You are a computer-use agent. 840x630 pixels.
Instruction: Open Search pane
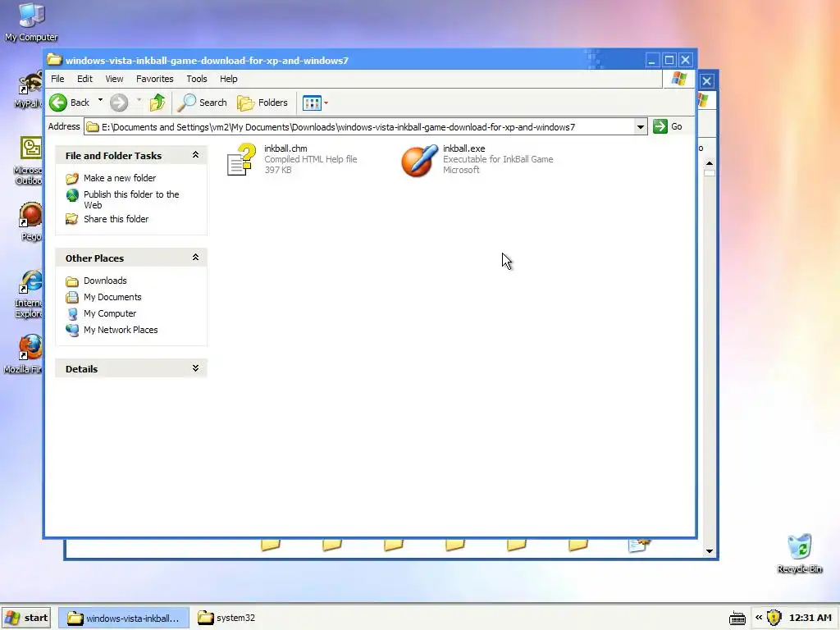click(202, 103)
